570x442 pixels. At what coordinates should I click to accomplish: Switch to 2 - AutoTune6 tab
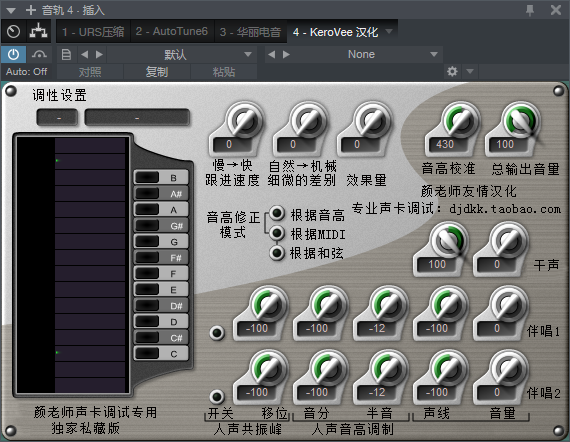(x=172, y=32)
